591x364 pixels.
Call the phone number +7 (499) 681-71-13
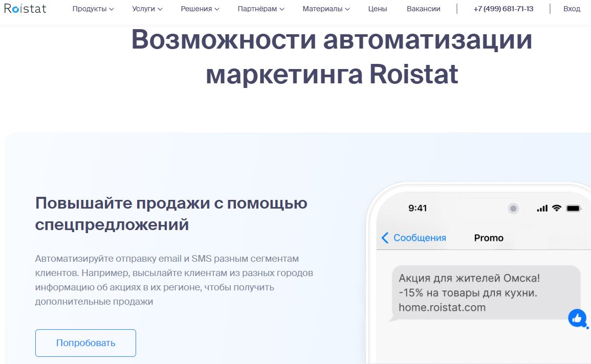point(503,9)
